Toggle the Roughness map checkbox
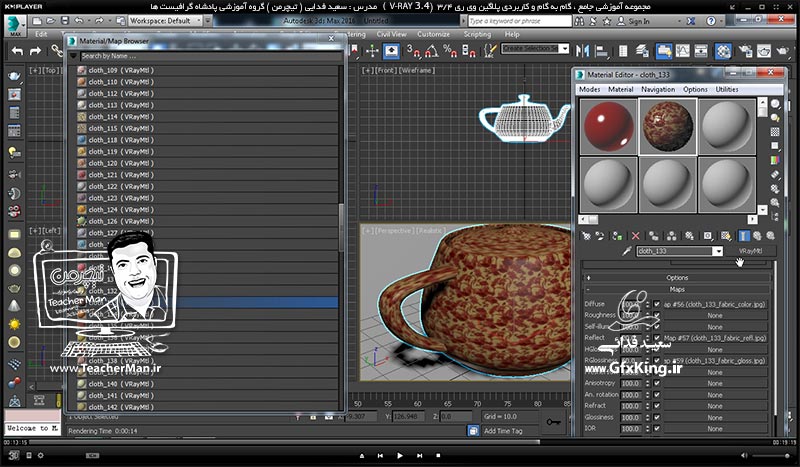Image resolution: width=800 pixels, height=467 pixels. coord(657,315)
